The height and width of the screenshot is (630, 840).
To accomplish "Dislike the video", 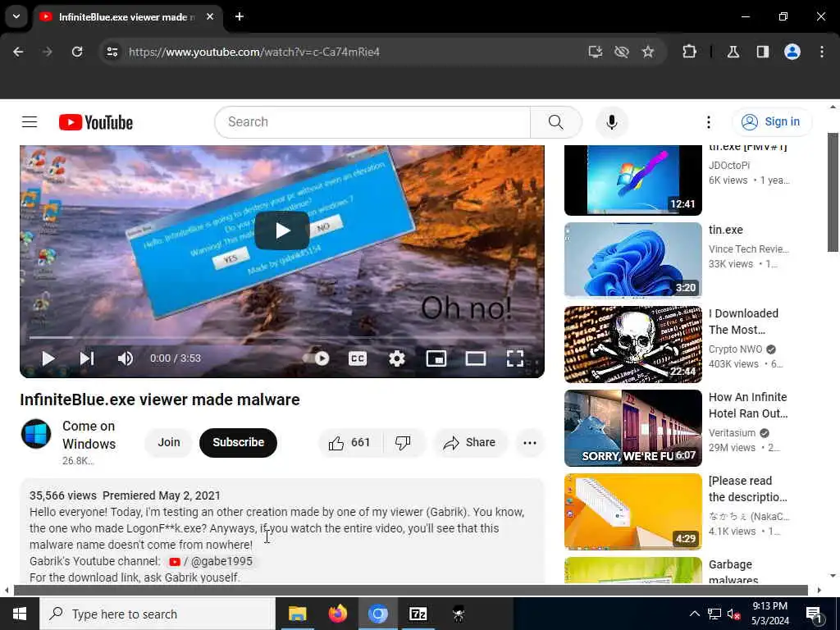I will pos(403,442).
